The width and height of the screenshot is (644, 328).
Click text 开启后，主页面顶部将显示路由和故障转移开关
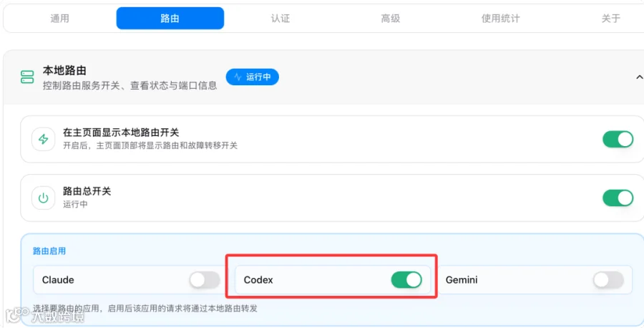150,145
